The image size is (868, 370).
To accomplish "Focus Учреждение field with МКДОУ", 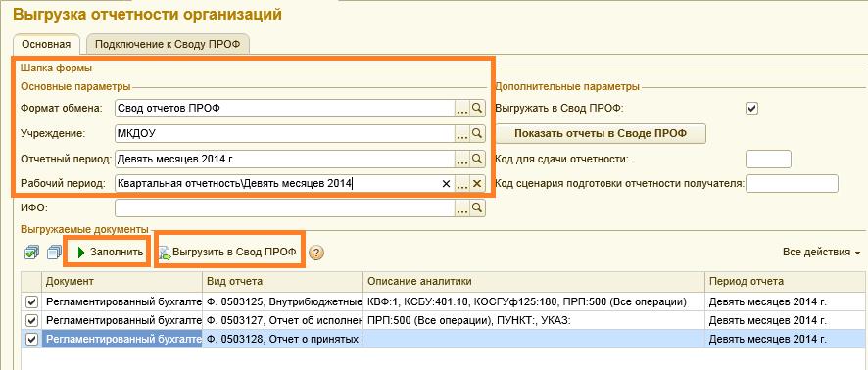I will point(285,133).
